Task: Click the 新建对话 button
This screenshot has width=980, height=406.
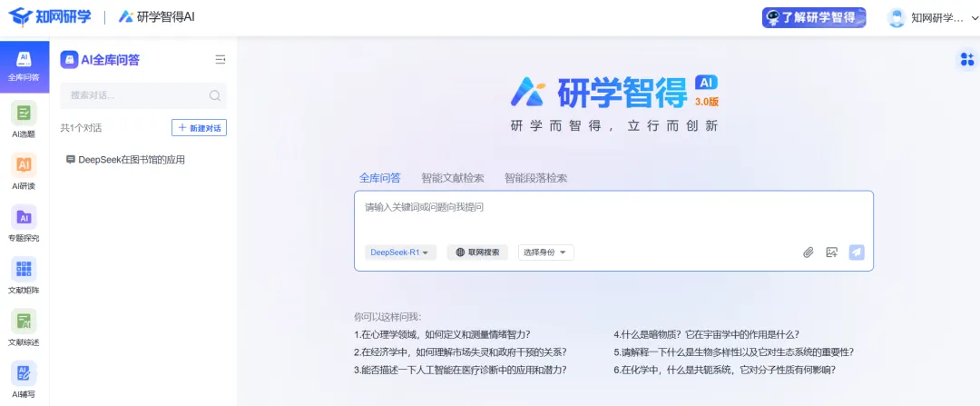Action: pos(200,128)
